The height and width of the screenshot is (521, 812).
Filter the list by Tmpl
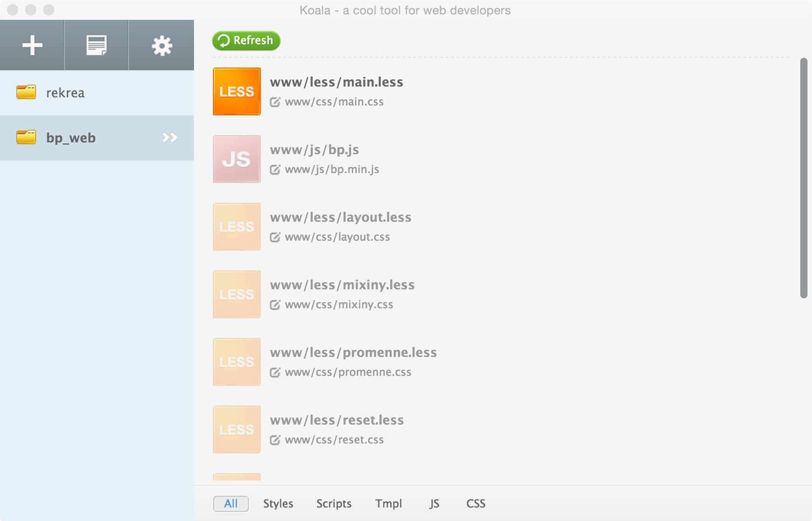pyautogui.click(x=388, y=503)
